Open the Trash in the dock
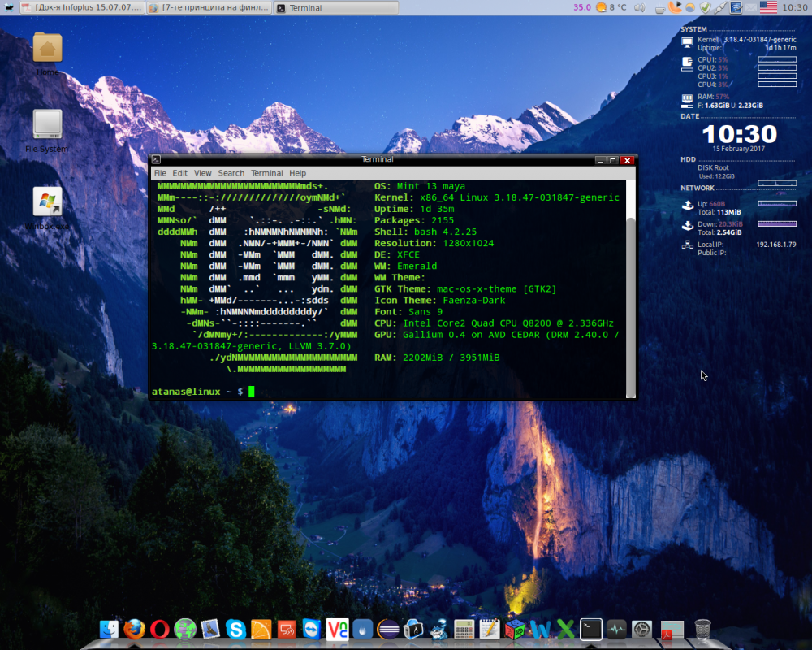Image resolution: width=812 pixels, height=650 pixels. coord(702,629)
